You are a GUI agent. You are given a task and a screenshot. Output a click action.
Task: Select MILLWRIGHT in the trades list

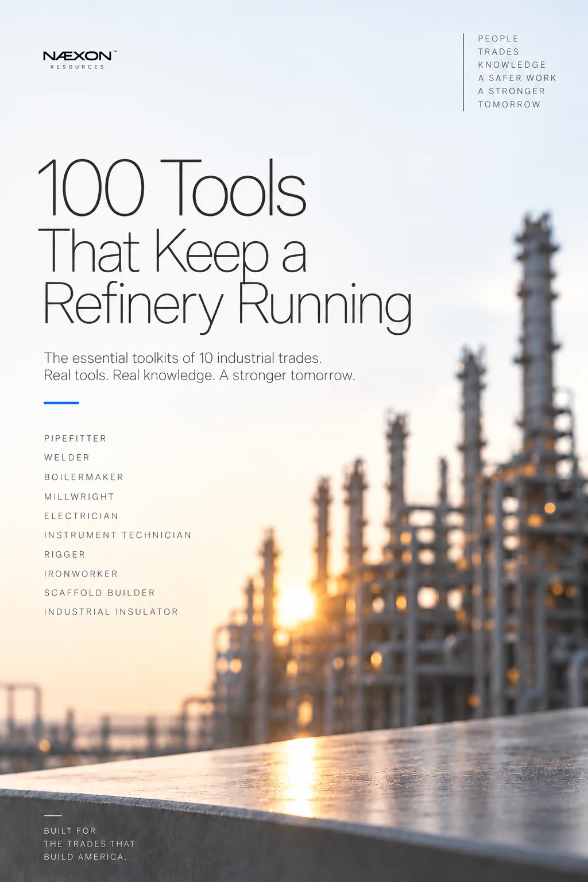point(79,497)
